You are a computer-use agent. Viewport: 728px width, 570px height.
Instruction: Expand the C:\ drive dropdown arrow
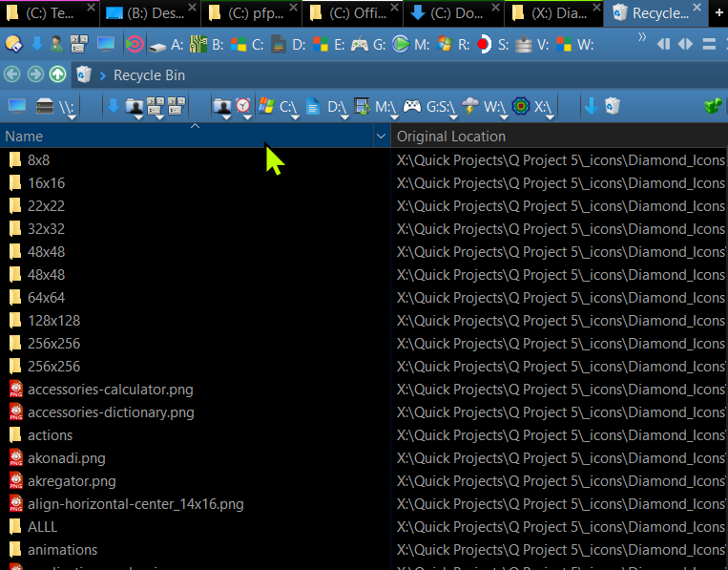coord(296,115)
